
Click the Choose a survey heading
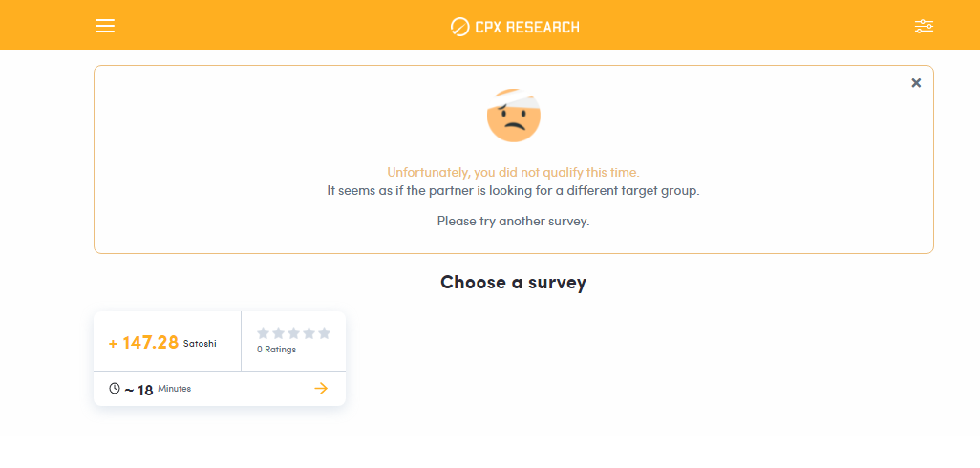pyautogui.click(x=513, y=283)
